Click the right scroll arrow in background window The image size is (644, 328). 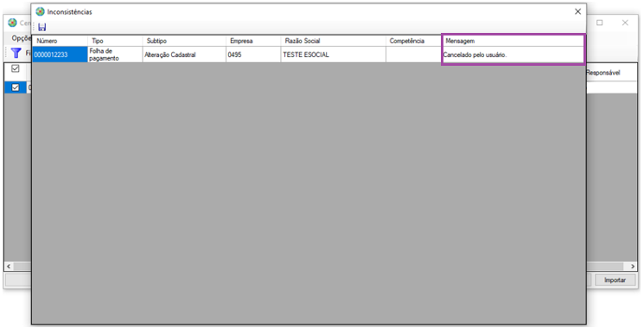click(633, 267)
